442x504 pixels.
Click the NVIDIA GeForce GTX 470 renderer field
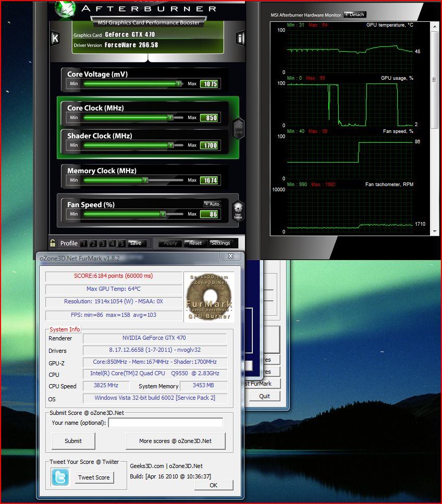154,338
